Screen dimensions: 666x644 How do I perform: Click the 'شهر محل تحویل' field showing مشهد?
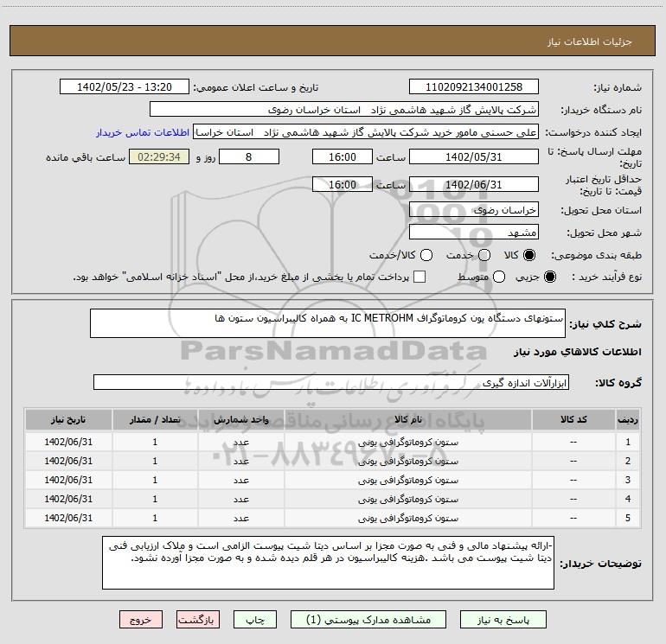[473, 233]
